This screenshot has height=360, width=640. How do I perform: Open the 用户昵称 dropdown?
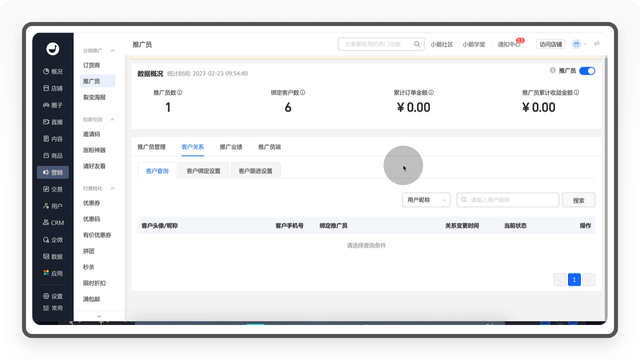coord(426,200)
